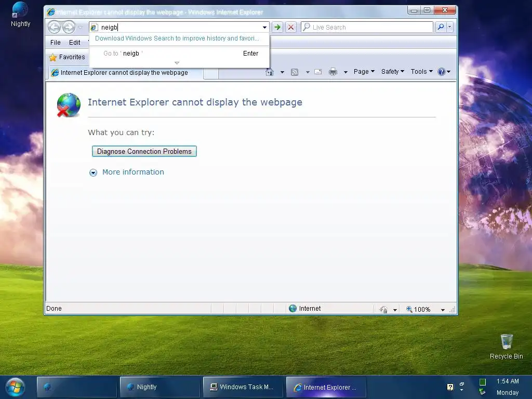Click the Favorites star button

click(67, 57)
